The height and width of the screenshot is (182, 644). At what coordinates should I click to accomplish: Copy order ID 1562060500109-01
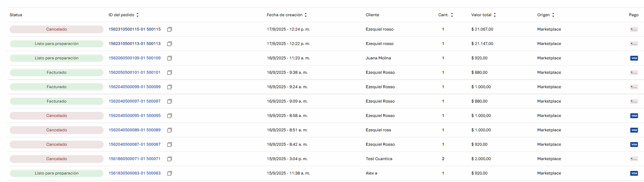coord(169,58)
